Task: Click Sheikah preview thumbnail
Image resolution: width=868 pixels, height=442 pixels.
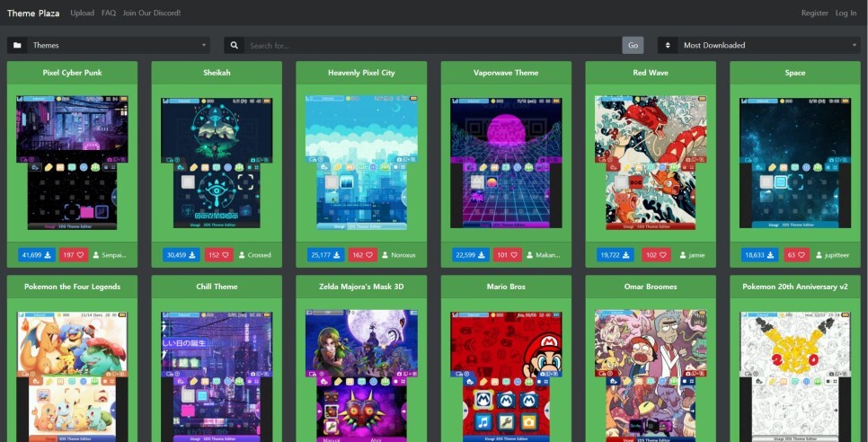Action: point(217,163)
